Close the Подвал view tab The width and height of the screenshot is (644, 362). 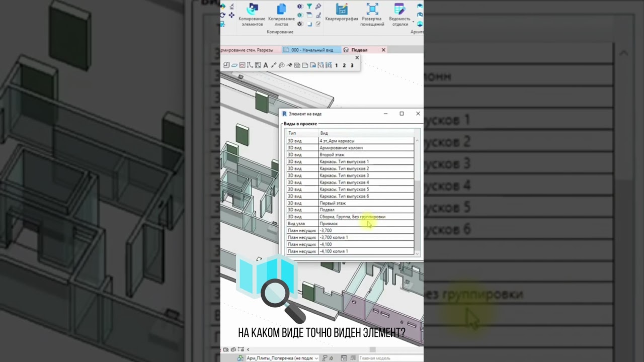383,50
